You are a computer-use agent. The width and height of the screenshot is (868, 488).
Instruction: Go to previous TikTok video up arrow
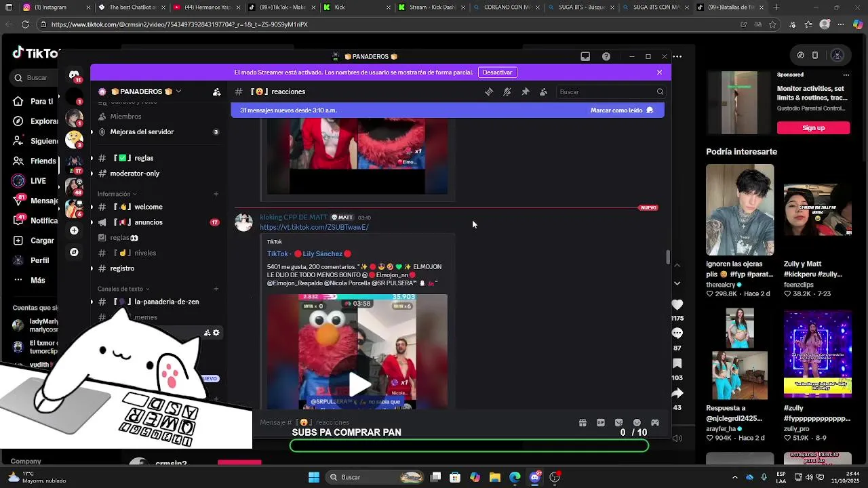tap(677, 265)
